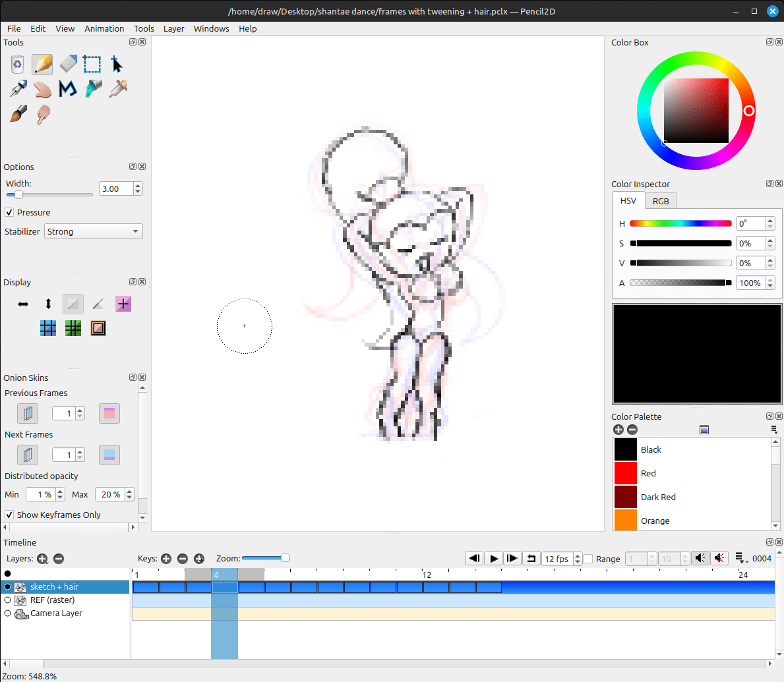Adjust the timeline Zoom slider
784x682 pixels.
pos(285,557)
